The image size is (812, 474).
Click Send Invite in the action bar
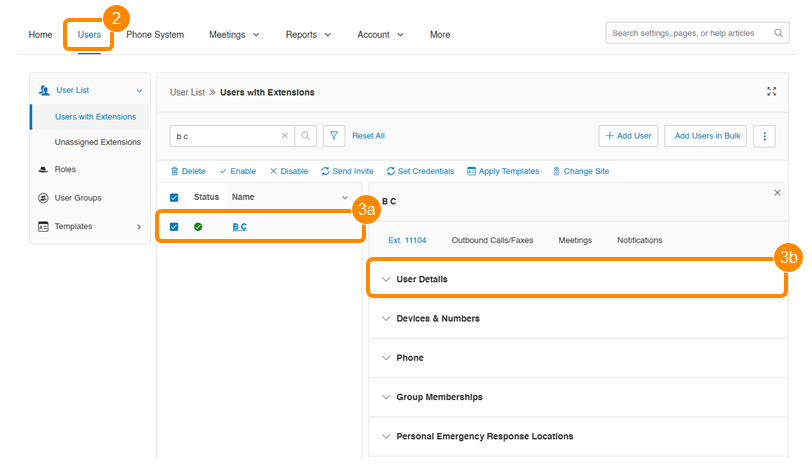point(347,171)
